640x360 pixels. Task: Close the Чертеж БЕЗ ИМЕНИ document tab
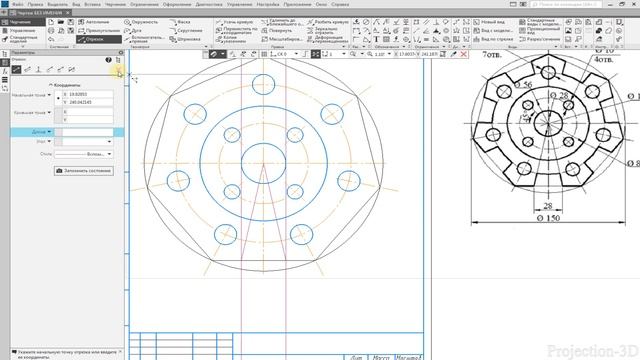68,13
